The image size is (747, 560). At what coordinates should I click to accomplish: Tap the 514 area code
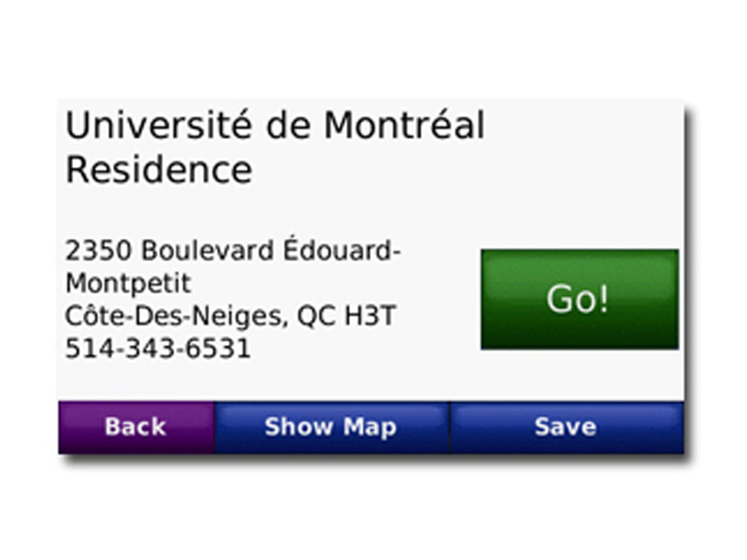(x=86, y=349)
